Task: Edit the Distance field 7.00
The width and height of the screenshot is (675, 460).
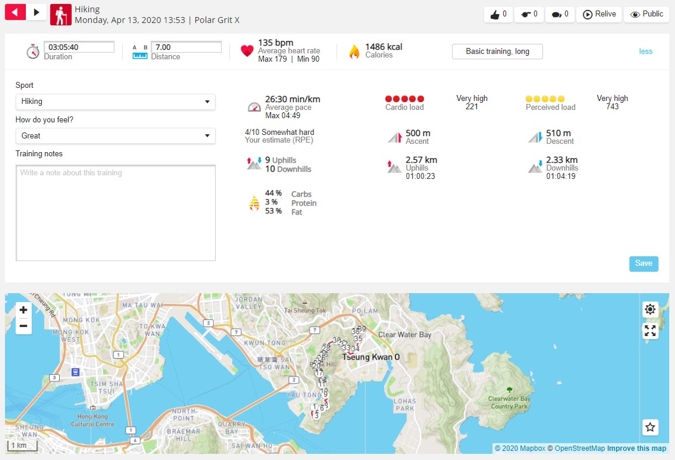Action: click(186, 47)
